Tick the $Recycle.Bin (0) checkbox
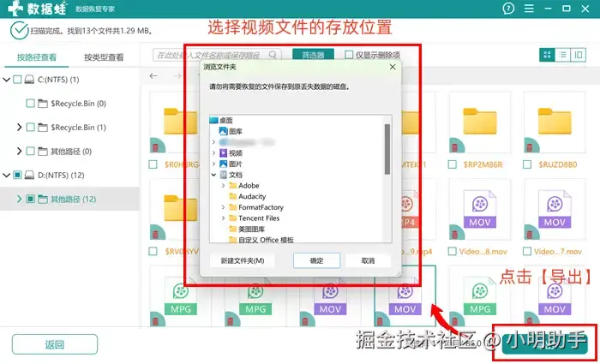This screenshot has height=364, width=600. 30,104
